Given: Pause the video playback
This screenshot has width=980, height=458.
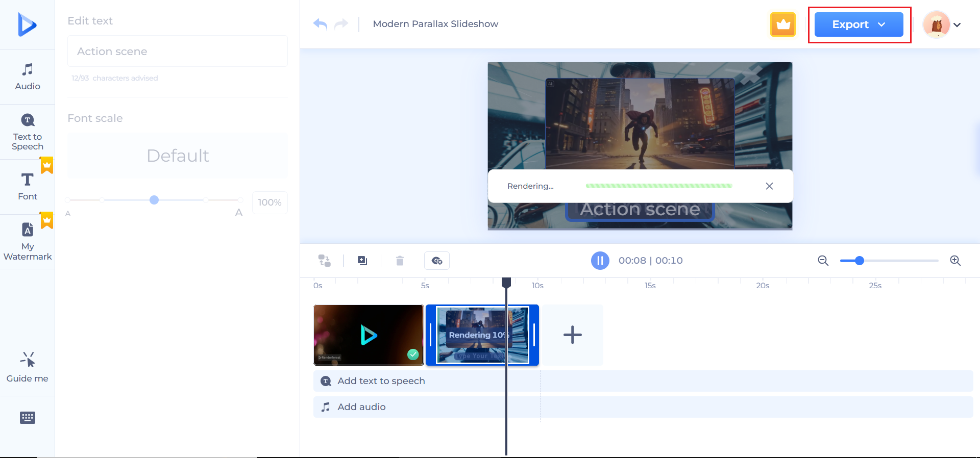Looking at the screenshot, I should coord(600,261).
